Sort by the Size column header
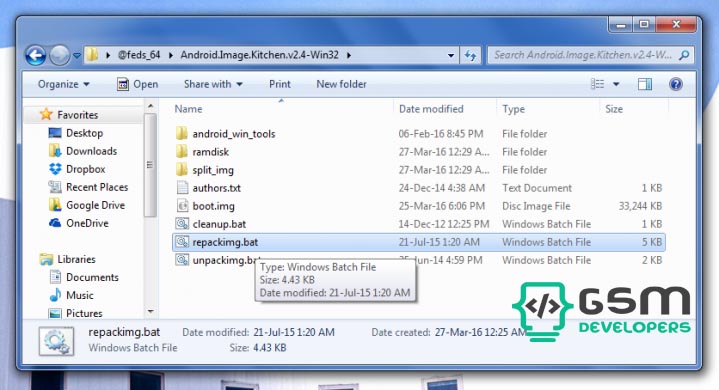Viewport: 719px width, 390px height. tap(614, 109)
